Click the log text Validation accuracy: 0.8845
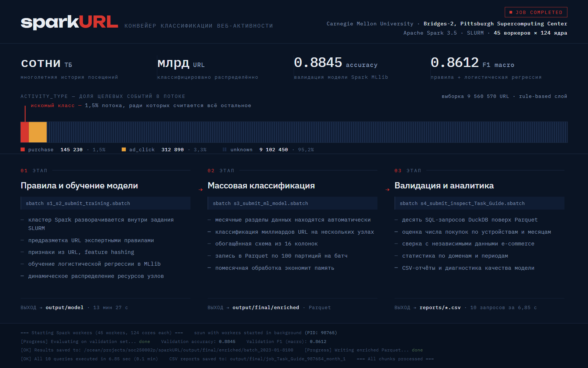Image resolution: width=588 pixels, height=368 pixels. (x=198, y=342)
